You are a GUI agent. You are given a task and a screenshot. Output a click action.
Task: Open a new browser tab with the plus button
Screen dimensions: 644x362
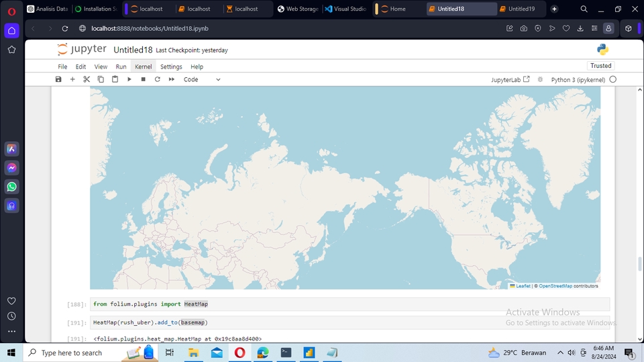click(x=554, y=9)
